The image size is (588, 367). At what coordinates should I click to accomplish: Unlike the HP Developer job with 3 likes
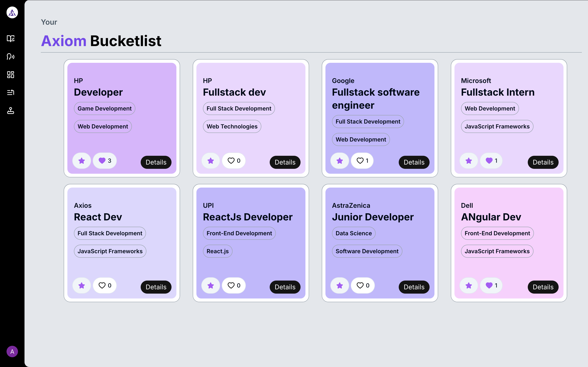(x=105, y=161)
